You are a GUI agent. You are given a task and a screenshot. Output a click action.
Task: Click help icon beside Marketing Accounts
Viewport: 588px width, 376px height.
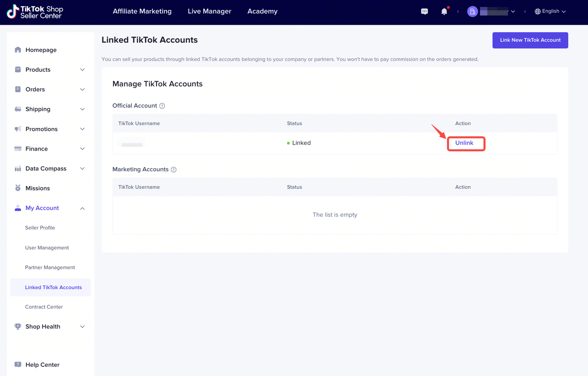tap(174, 169)
